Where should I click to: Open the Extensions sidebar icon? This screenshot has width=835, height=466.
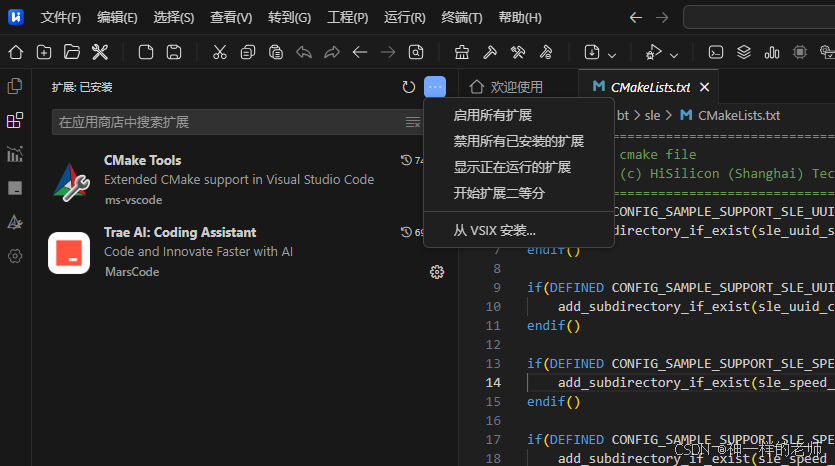coord(15,120)
